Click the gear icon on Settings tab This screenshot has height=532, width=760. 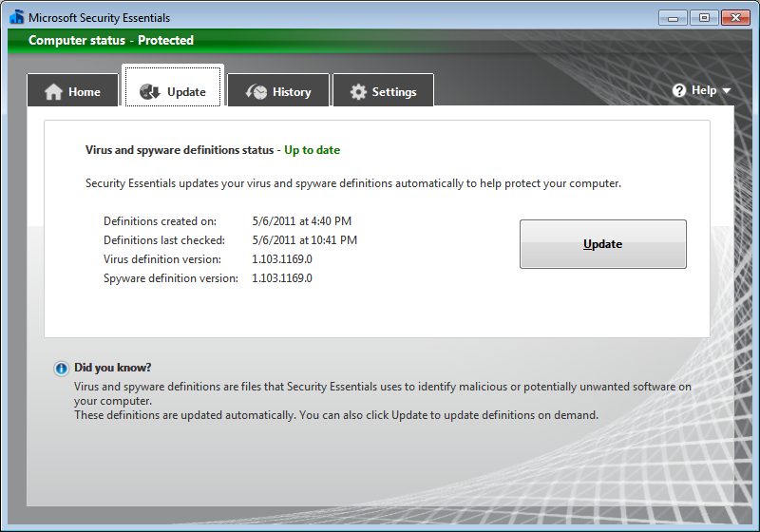[x=358, y=92]
